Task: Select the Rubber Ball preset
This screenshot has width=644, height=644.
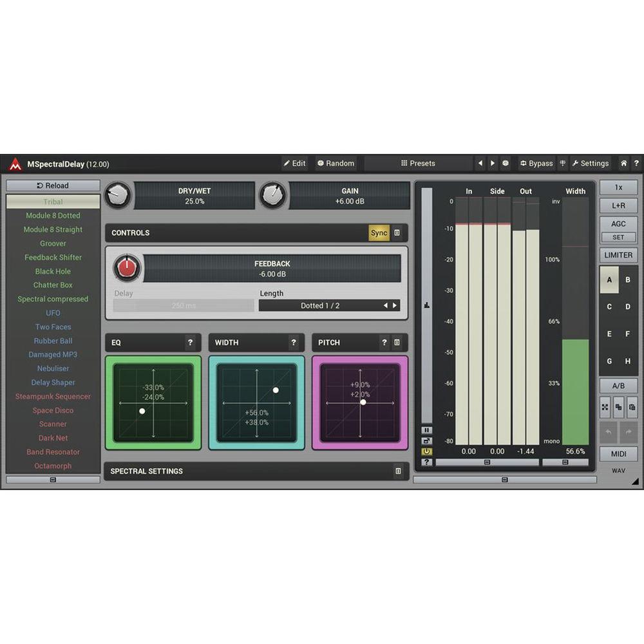Action: tap(53, 341)
